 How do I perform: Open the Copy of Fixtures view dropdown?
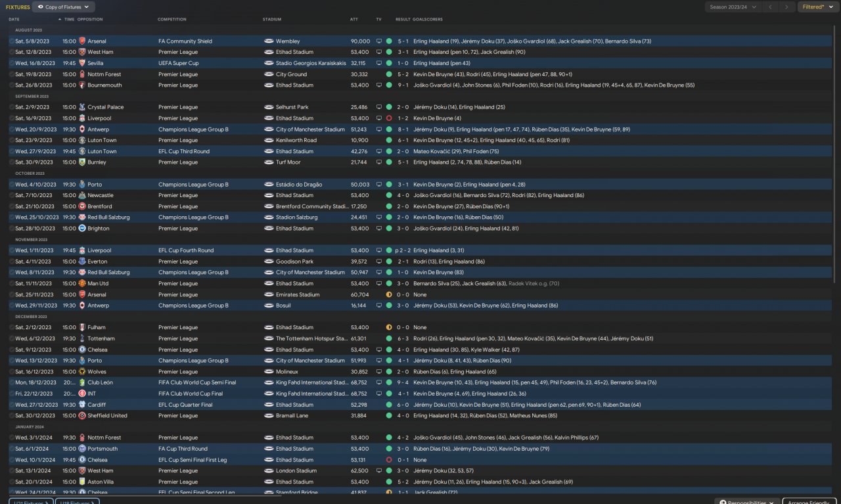[x=63, y=7]
